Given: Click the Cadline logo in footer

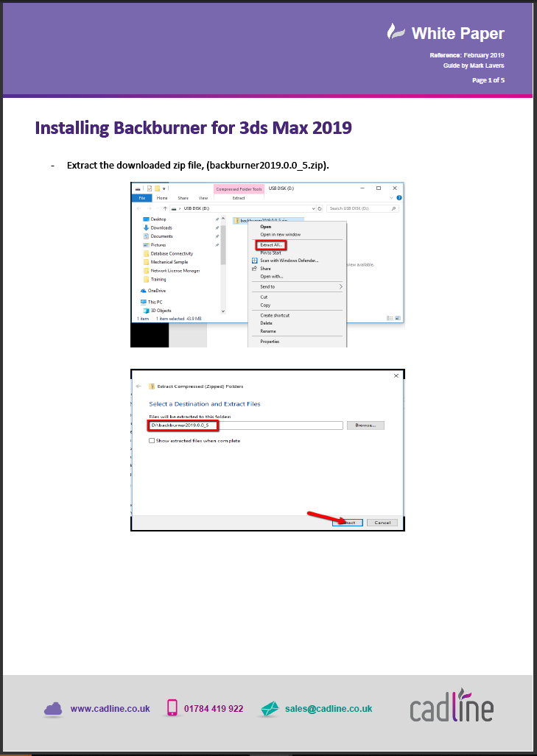Looking at the screenshot, I should (x=452, y=705).
